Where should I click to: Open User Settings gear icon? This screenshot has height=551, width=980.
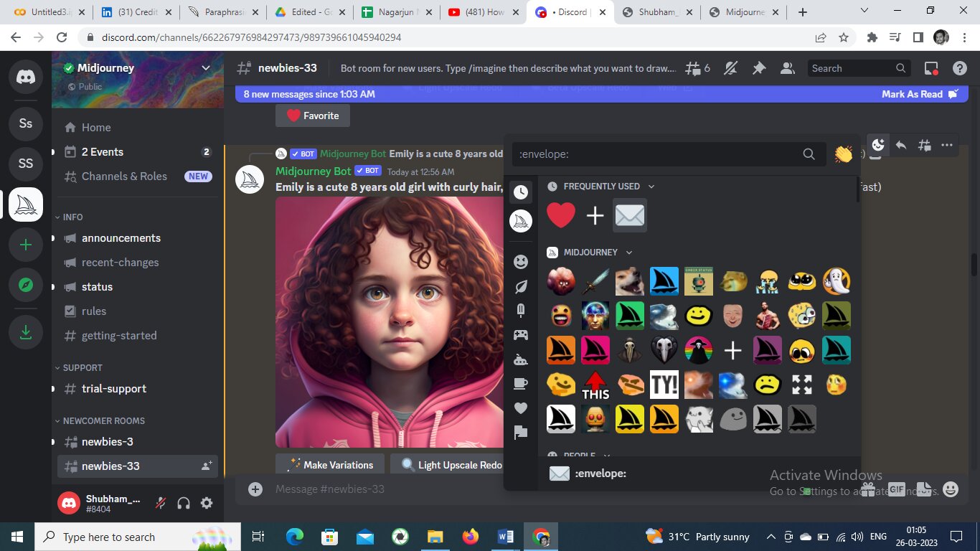pos(207,503)
